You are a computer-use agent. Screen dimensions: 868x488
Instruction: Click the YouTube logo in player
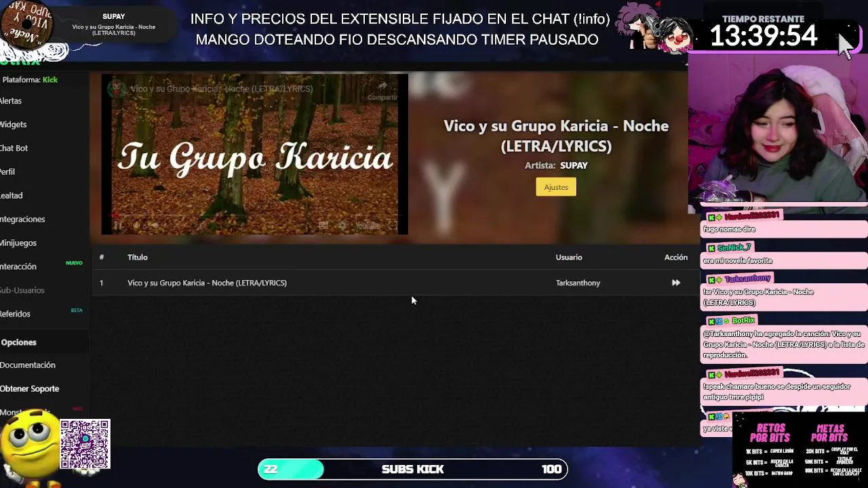pos(368,226)
